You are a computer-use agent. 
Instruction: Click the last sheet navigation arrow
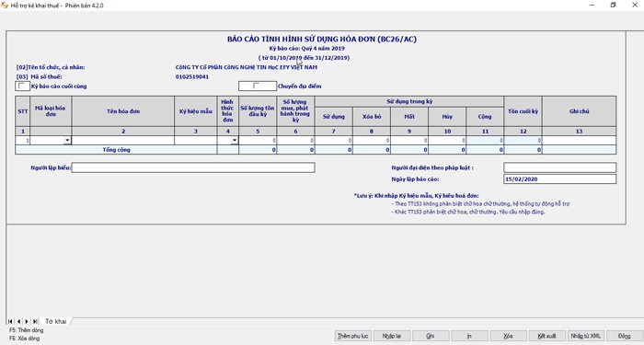point(35,321)
